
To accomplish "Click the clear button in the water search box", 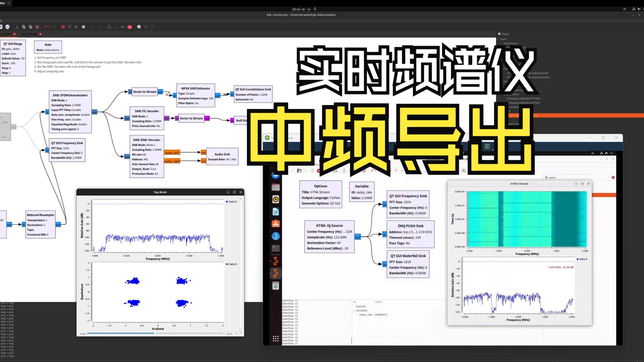I will 613,177.
